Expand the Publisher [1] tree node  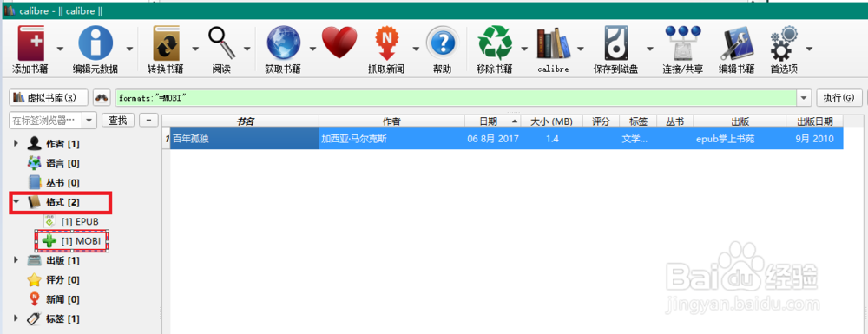tap(16, 260)
